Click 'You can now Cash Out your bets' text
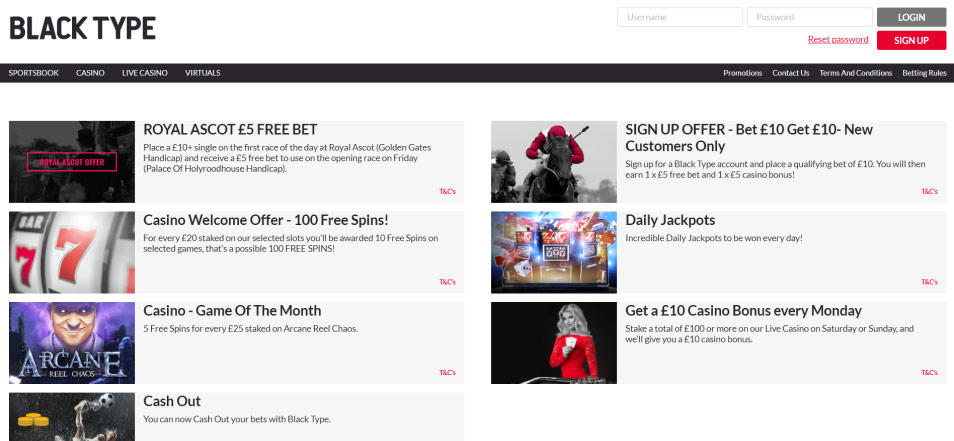This screenshot has width=954, height=441. point(237,419)
